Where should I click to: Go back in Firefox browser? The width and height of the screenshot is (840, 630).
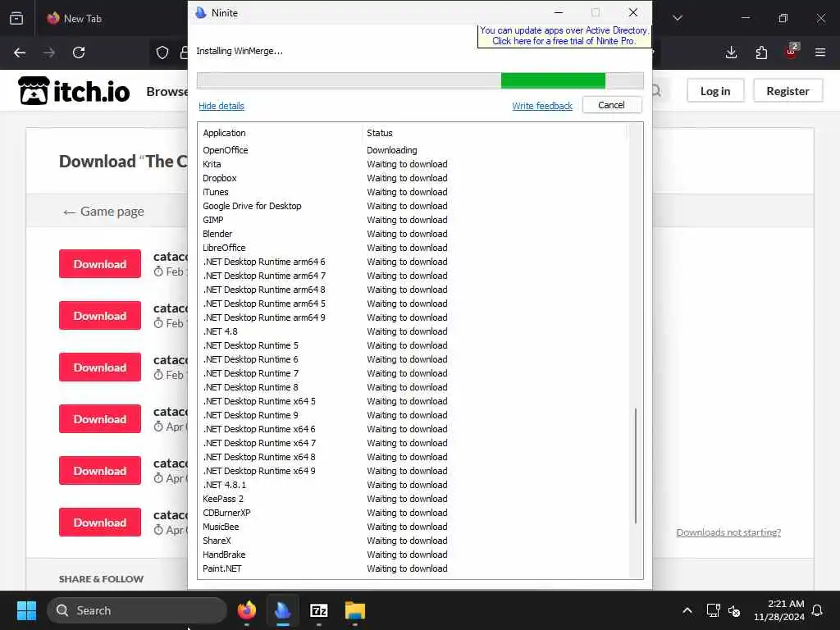point(20,52)
